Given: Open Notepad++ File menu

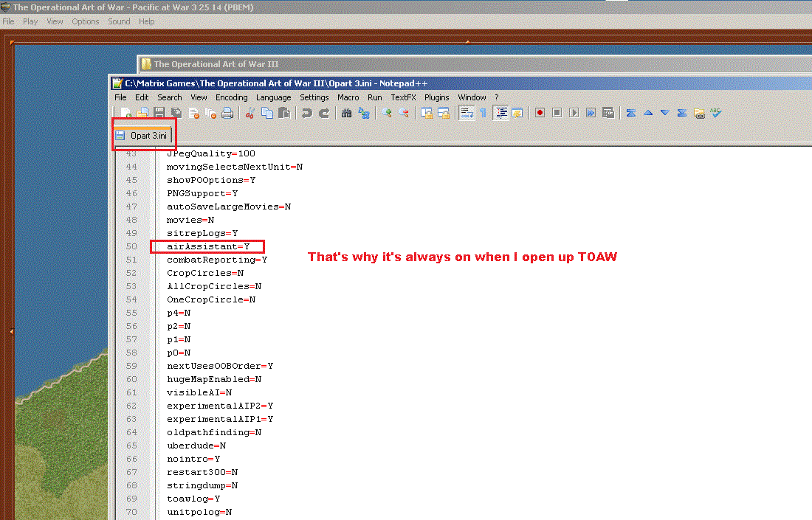Looking at the screenshot, I should (120, 97).
